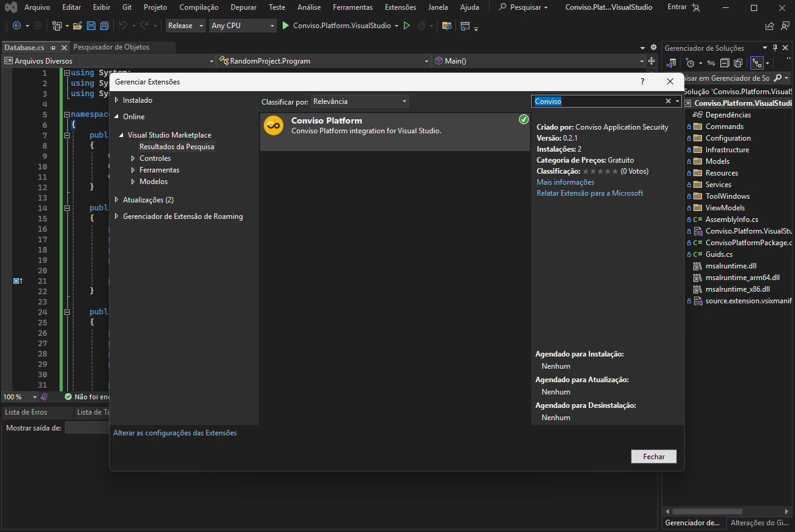Click the pin icon on Database.cs tab
The image size is (795, 532).
53,48
